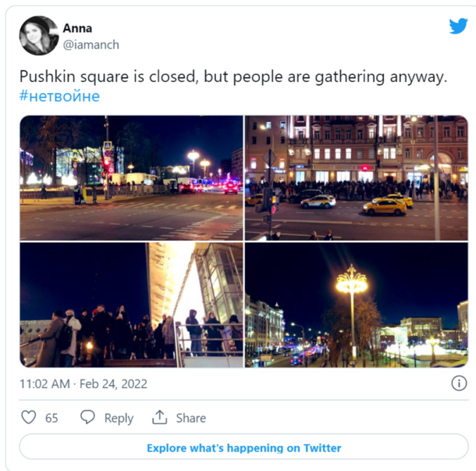Like the tweet with heart icon

coord(29,417)
